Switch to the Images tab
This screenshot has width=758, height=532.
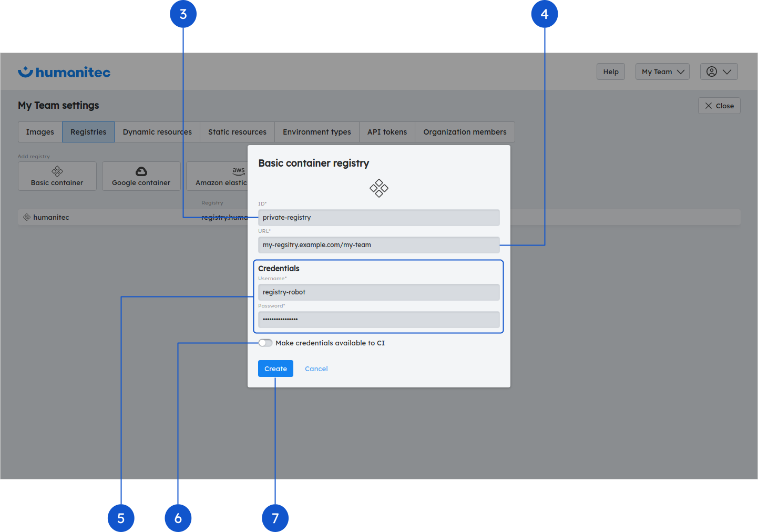click(40, 132)
